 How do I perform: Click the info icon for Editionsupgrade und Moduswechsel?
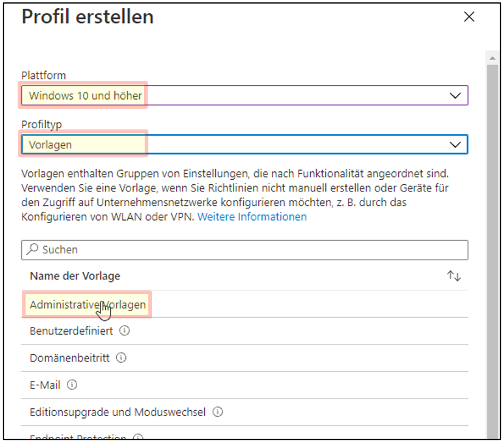tap(217, 412)
